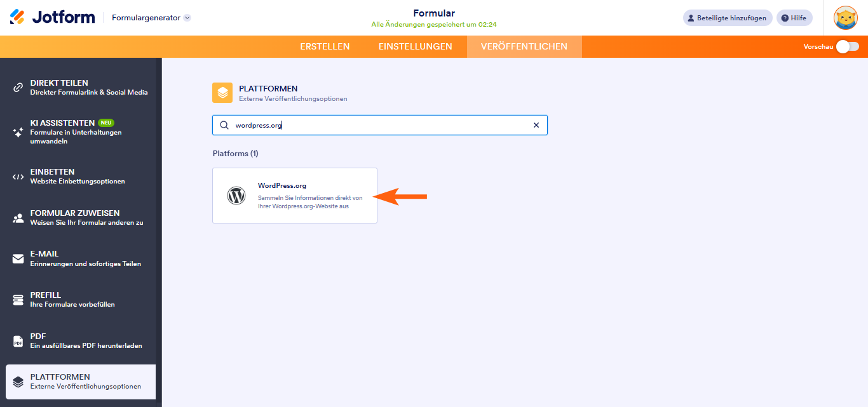Select the Veröffentlichen tab
This screenshot has width=868, height=407.
coord(524,46)
